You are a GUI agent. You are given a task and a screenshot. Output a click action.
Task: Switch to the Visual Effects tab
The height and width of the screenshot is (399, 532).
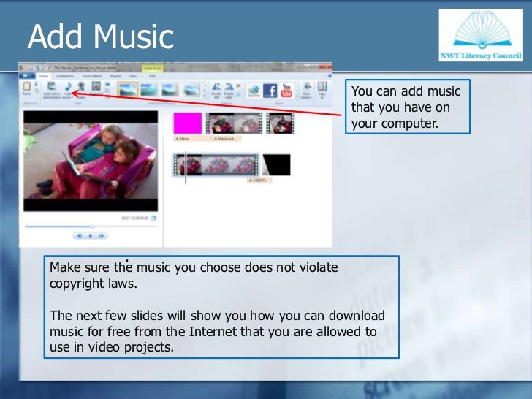[92, 76]
